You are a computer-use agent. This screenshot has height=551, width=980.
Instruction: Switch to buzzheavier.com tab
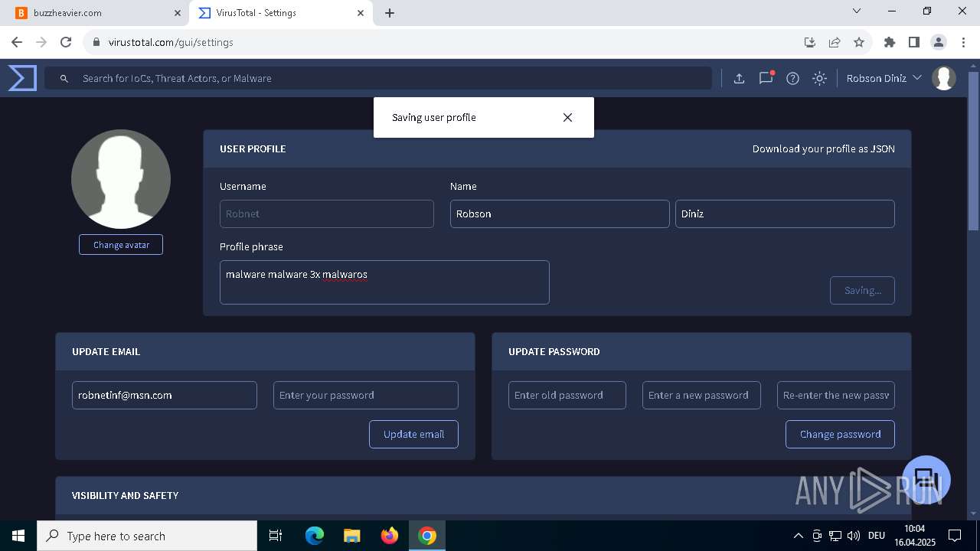[93, 13]
